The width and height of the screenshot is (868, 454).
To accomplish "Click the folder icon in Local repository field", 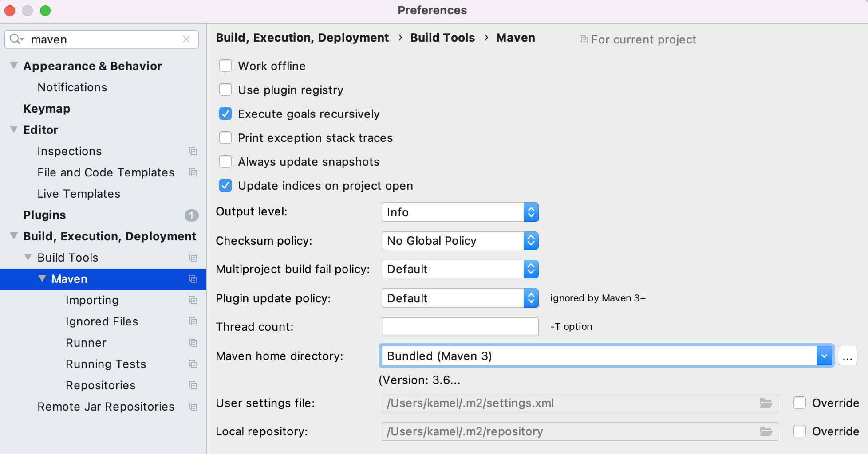I will point(766,431).
